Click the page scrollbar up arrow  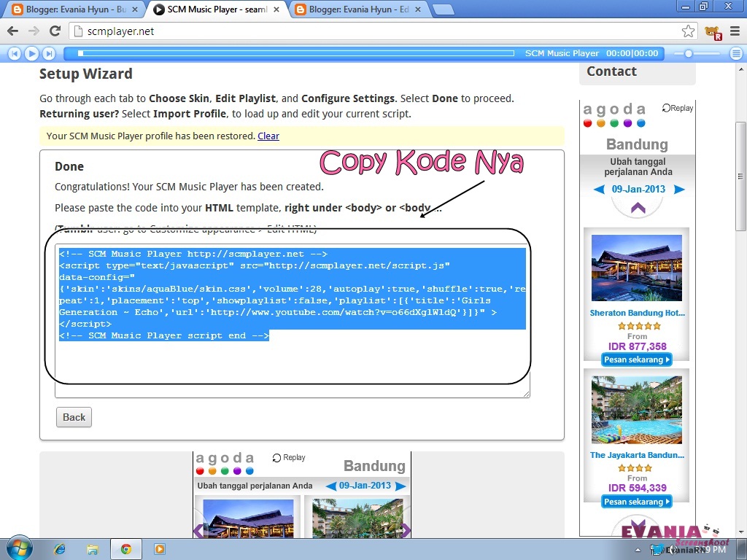tap(741, 69)
